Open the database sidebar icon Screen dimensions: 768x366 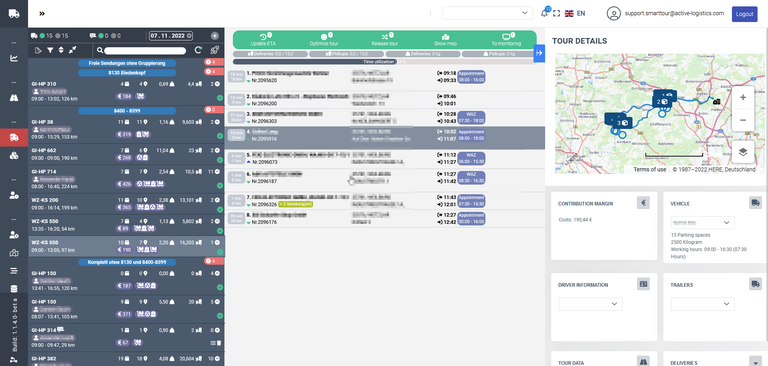click(14, 289)
